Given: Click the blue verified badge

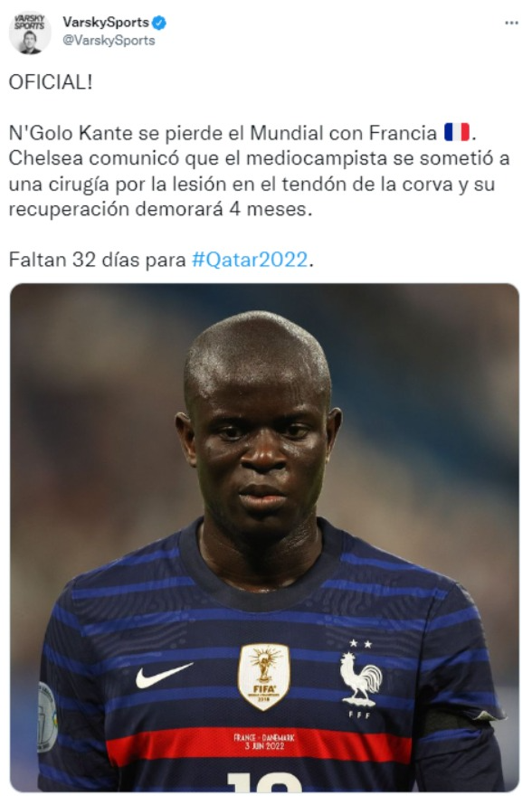Looking at the screenshot, I should click(160, 22).
